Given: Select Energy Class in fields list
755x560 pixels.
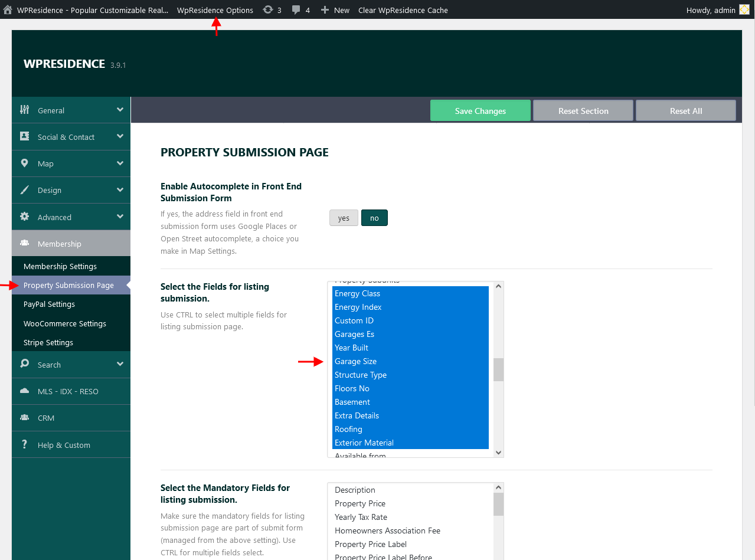Looking at the screenshot, I should coord(410,293).
